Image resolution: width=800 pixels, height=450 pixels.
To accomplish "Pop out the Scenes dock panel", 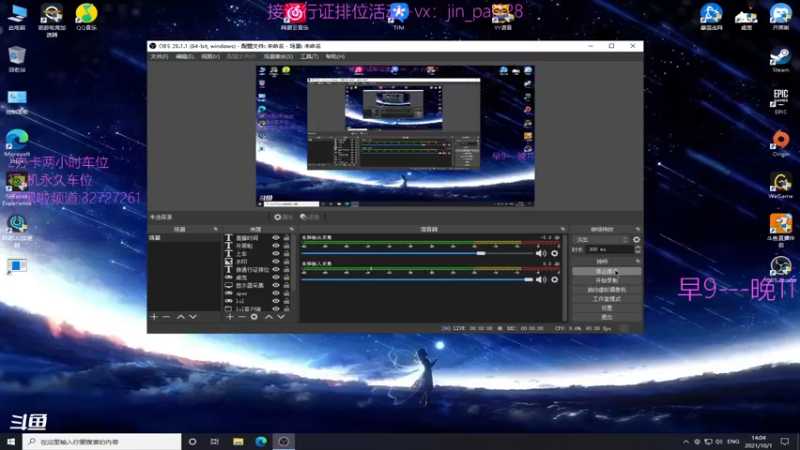I will point(216,229).
